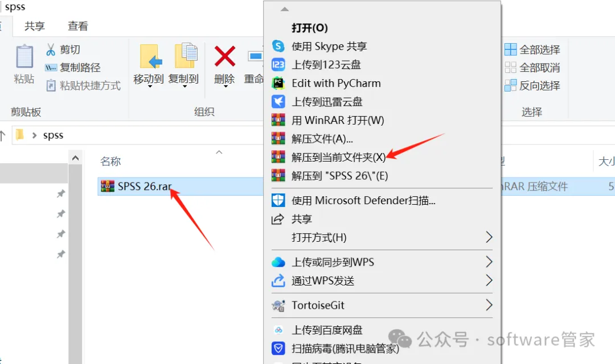Click the 名称 column header
Viewport: 615px width, 364px height.
(110, 161)
